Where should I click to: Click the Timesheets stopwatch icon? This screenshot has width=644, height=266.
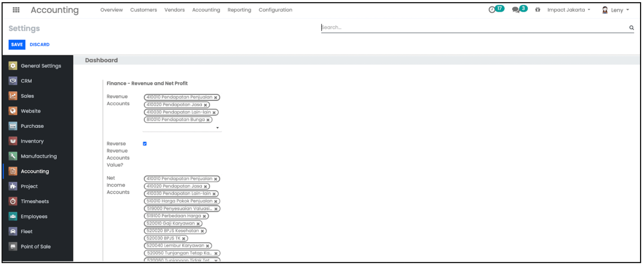13,201
